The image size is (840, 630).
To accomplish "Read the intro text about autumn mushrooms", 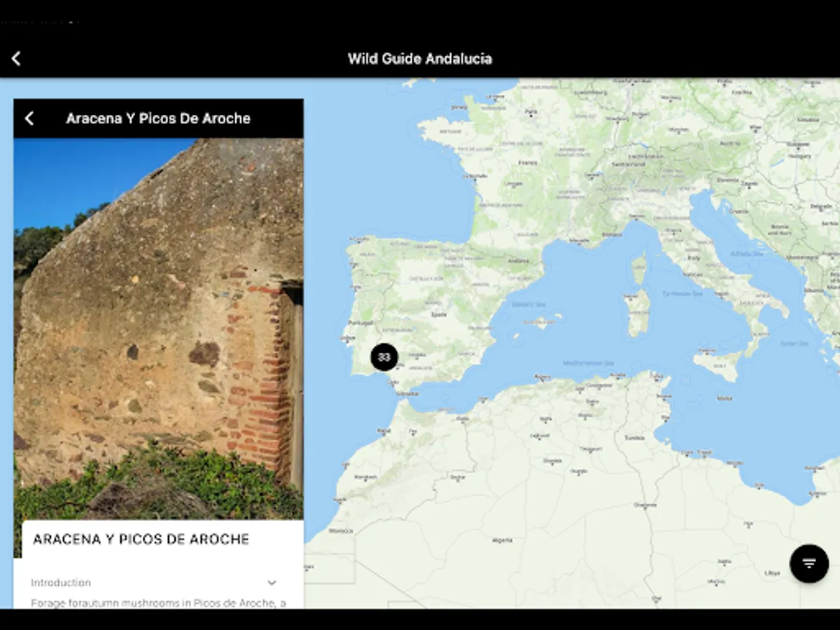I will click(x=158, y=603).
